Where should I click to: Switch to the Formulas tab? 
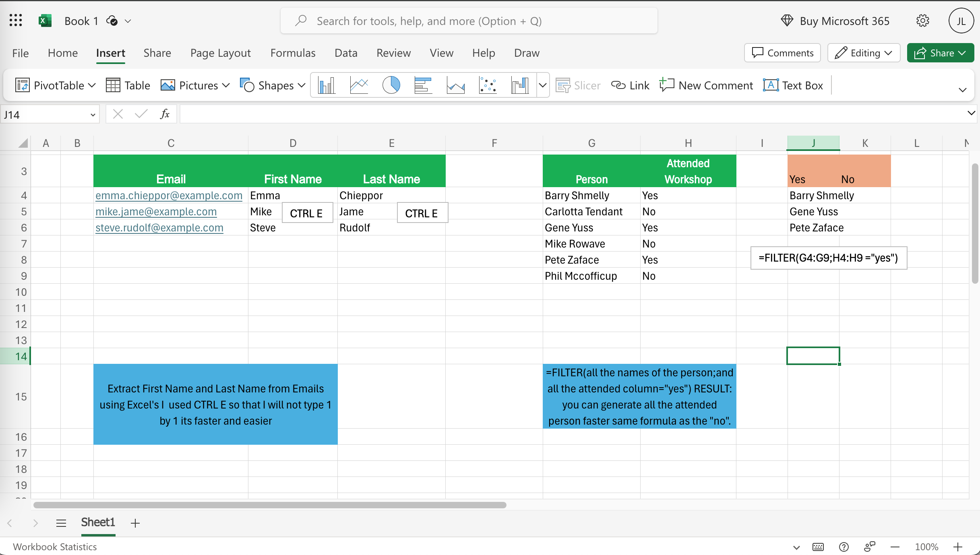click(293, 53)
